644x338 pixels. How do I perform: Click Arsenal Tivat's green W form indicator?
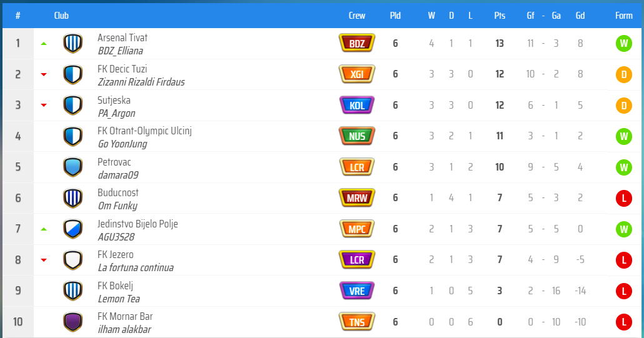click(623, 44)
